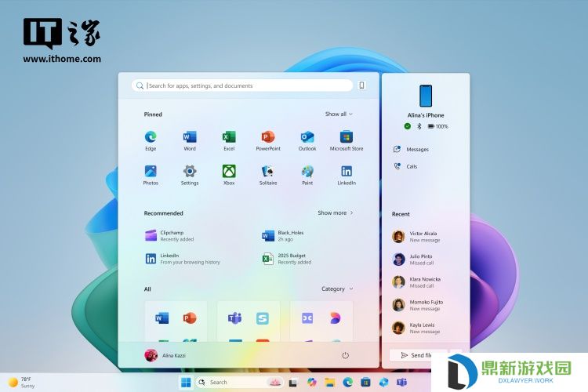Open PowerPoint in the All apps group

pyautogui.click(x=190, y=318)
